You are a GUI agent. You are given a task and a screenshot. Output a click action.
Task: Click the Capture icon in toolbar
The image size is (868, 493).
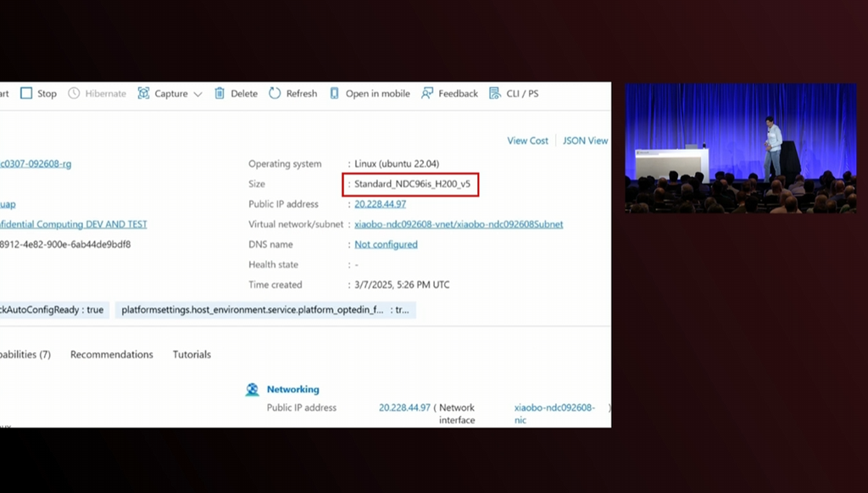pos(143,93)
